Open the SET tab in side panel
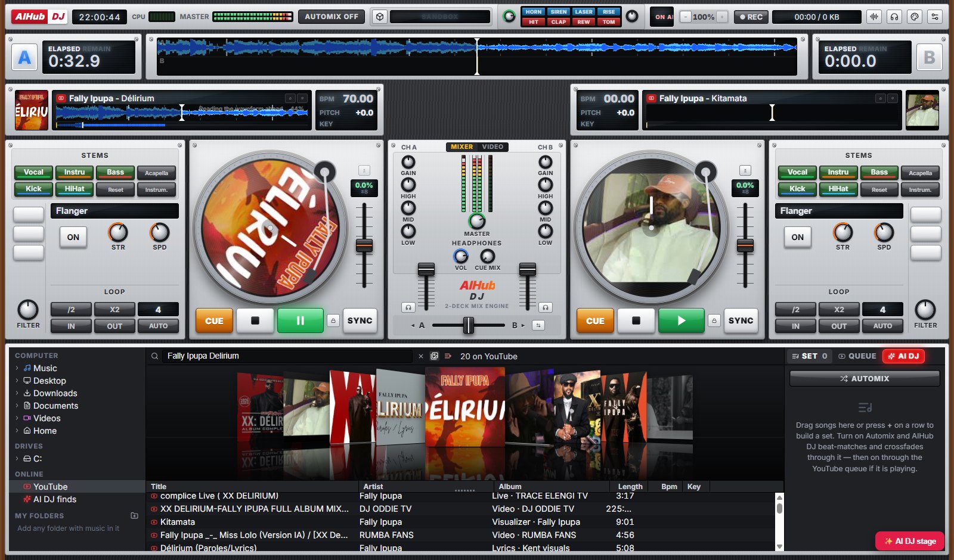Image resolution: width=954 pixels, height=560 pixels. pos(810,356)
